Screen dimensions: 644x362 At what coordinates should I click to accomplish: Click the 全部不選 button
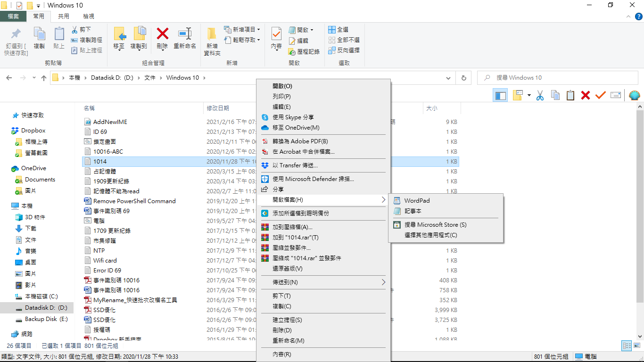point(344,40)
